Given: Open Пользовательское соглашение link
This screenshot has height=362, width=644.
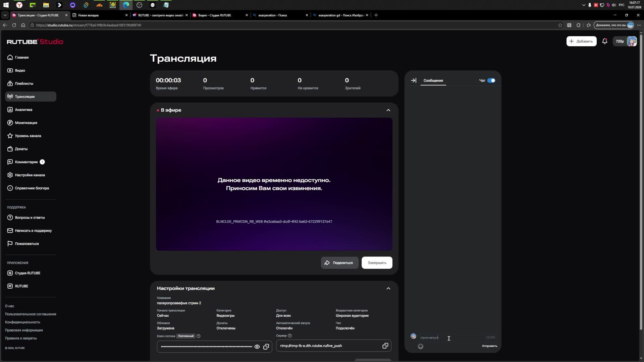Looking at the screenshot, I should pyautogui.click(x=31, y=314).
